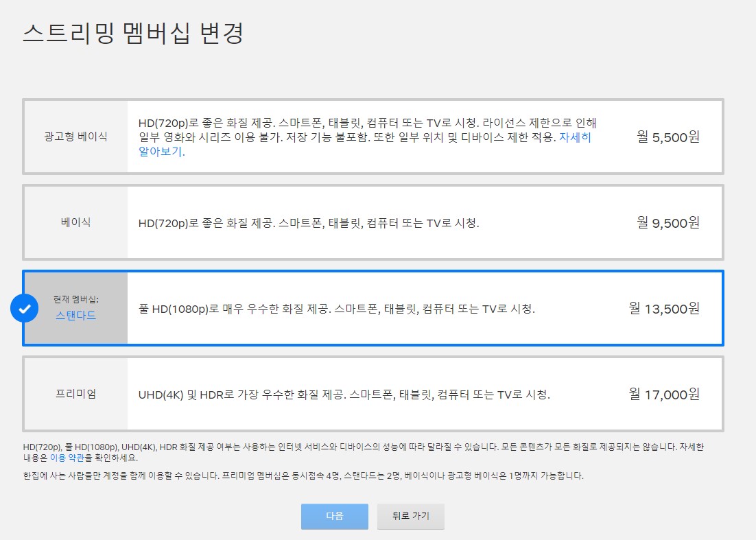This screenshot has height=540, width=756.
Task: Click the 현재 멤버십 text label
Action: coord(78,298)
